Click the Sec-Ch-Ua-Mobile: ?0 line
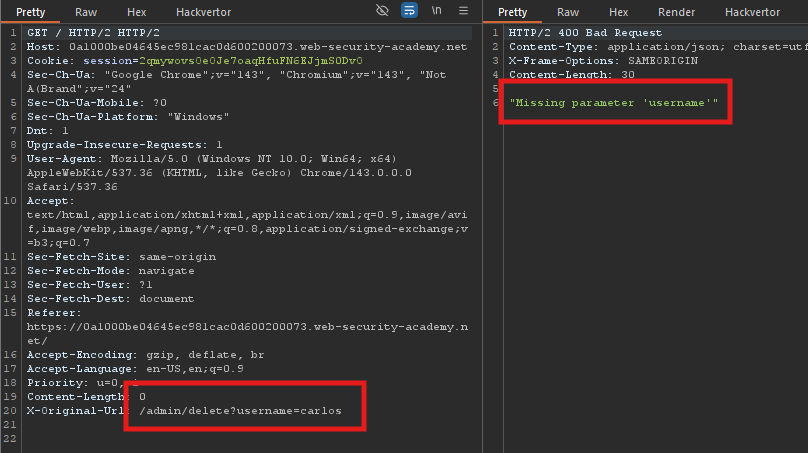 (x=97, y=103)
